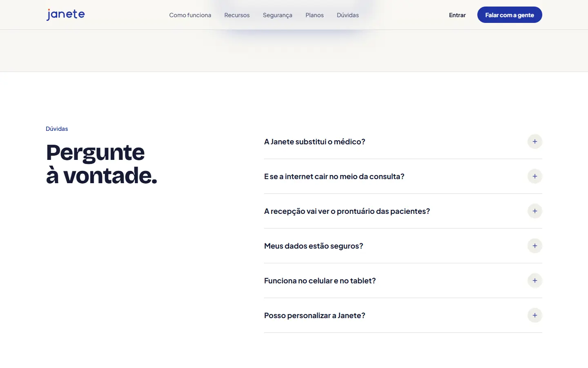Expand "A recepção vai ver o prontuário das pacientes?"
Screen dimensions: 588x368
[403, 211]
